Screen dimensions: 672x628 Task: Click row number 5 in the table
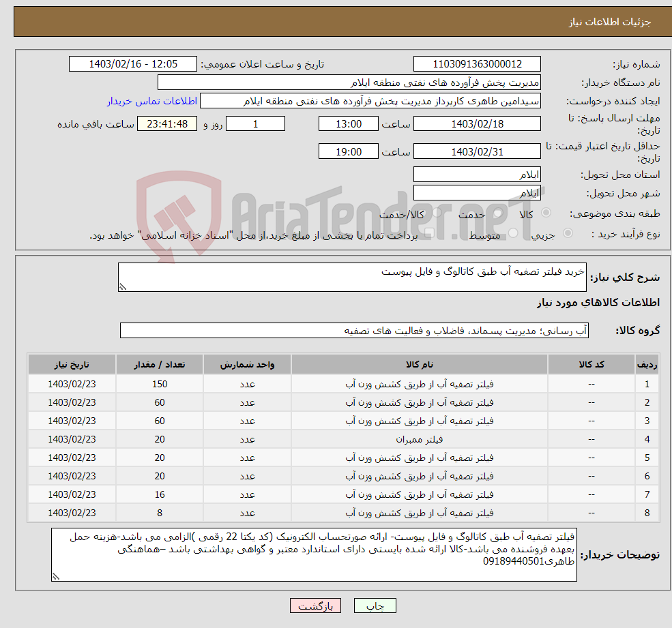[647, 458]
